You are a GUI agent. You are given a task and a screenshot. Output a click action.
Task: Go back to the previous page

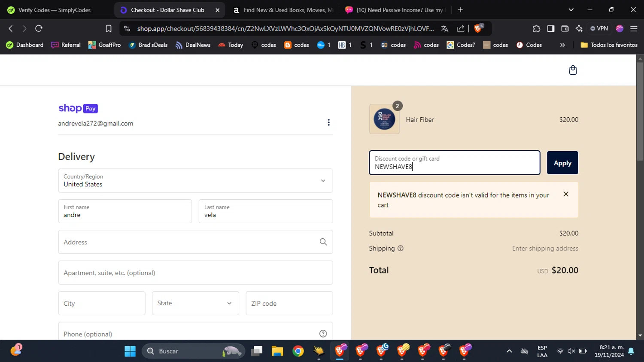pos(11,28)
